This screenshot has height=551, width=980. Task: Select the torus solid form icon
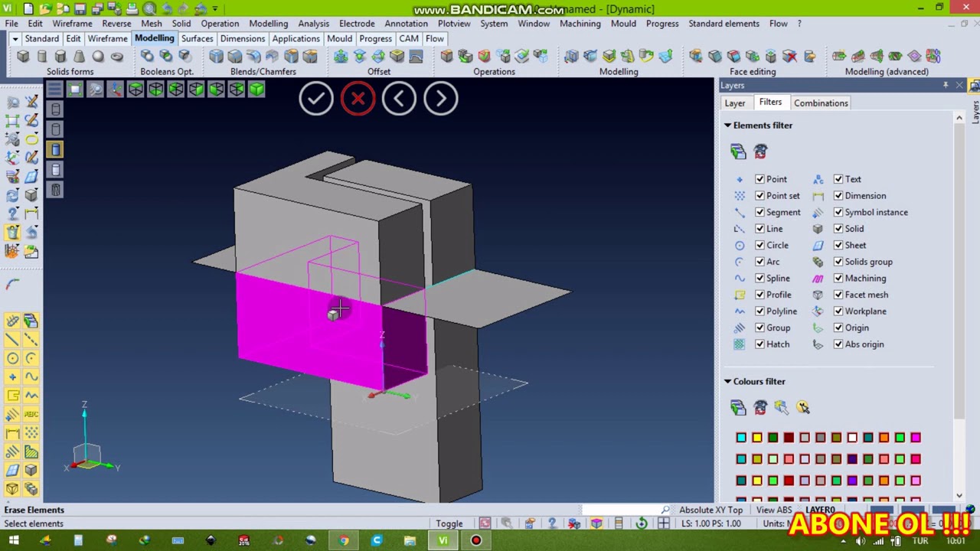click(x=116, y=56)
